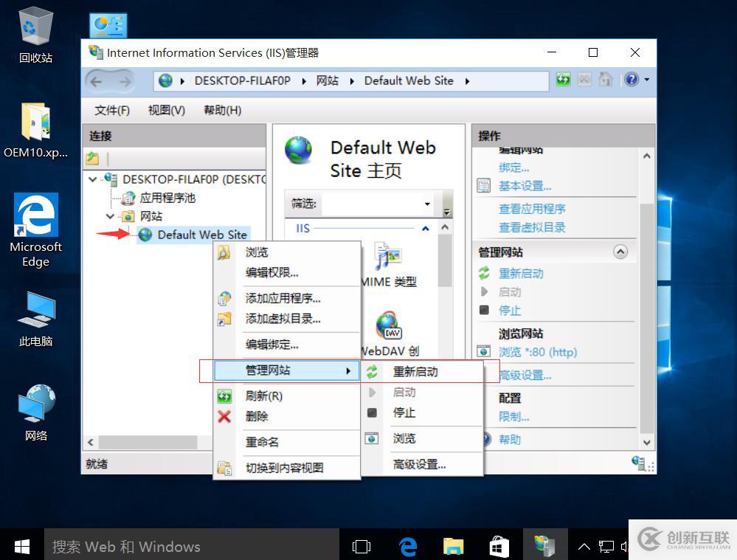
Task: Click the 浏览 *:80 icon in Actions panel
Action: pos(484,352)
